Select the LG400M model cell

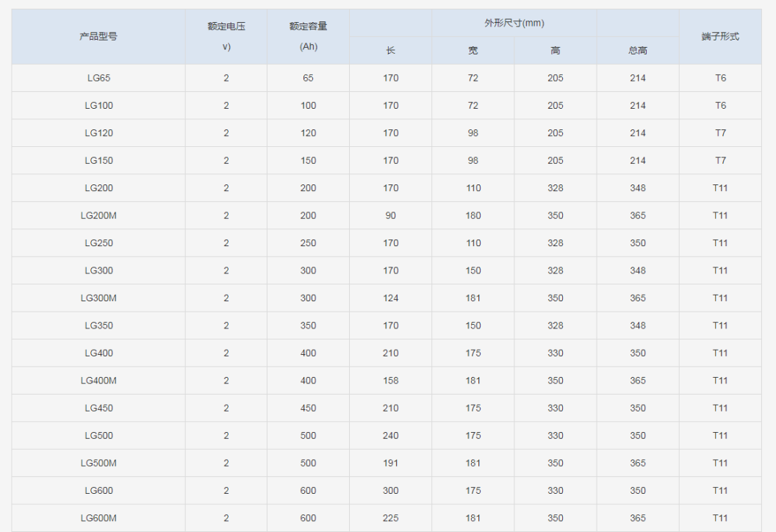98,381
